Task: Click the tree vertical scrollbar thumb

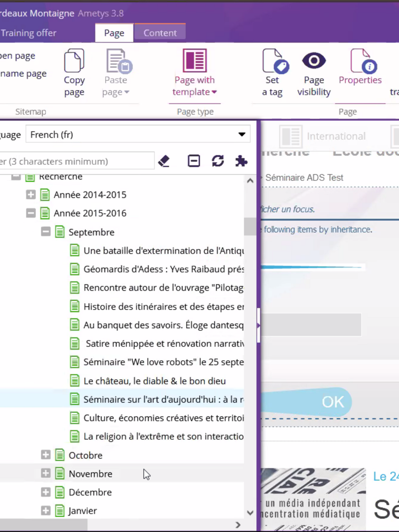Action: (250, 227)
